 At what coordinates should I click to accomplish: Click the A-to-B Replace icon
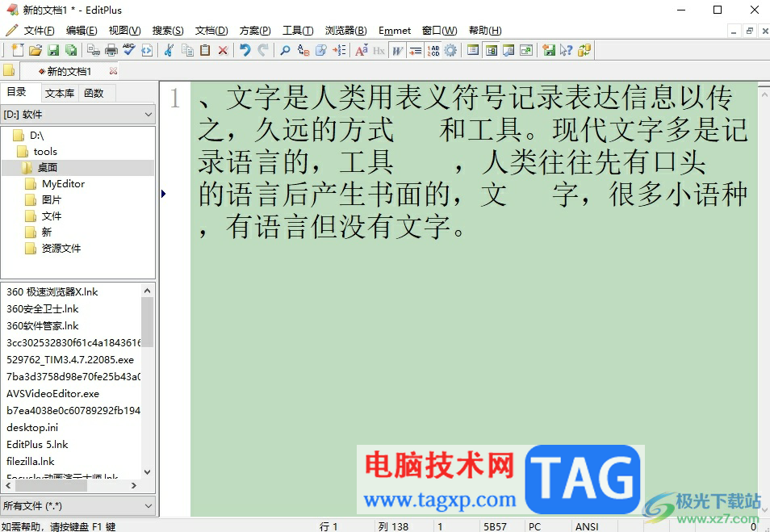[303, 50]
